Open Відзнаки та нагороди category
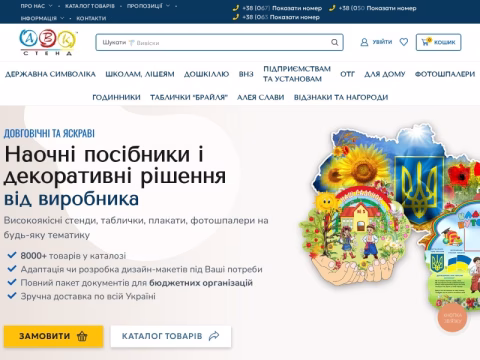The width and height of the screenshot is (480, 360). 341,97
